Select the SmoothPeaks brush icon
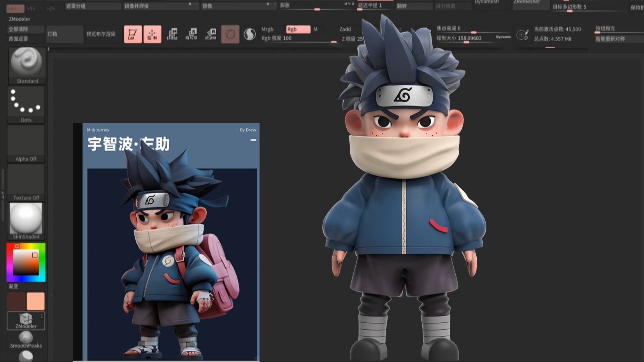 (26, 339)
